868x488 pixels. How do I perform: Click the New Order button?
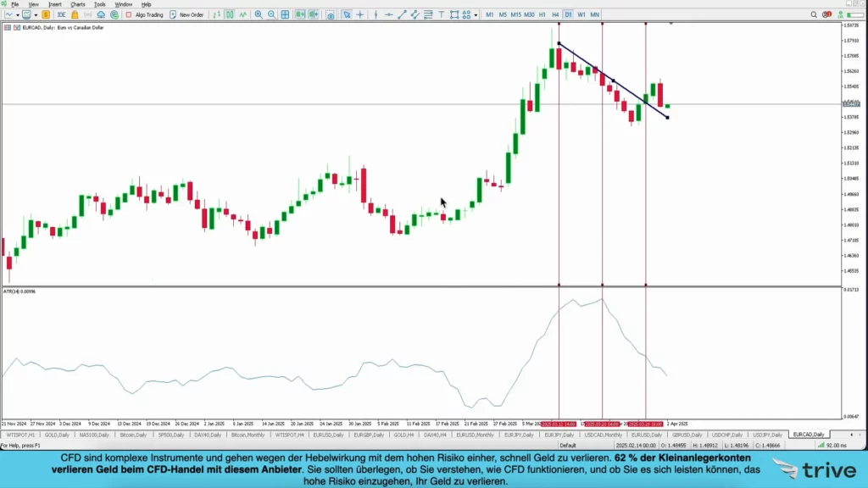click(x=186, y=14)
